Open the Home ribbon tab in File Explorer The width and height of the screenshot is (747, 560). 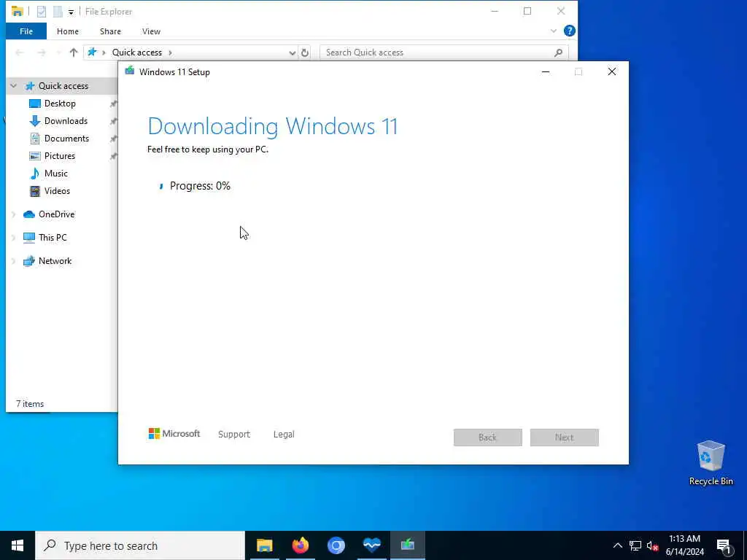(x=68, y=31)
